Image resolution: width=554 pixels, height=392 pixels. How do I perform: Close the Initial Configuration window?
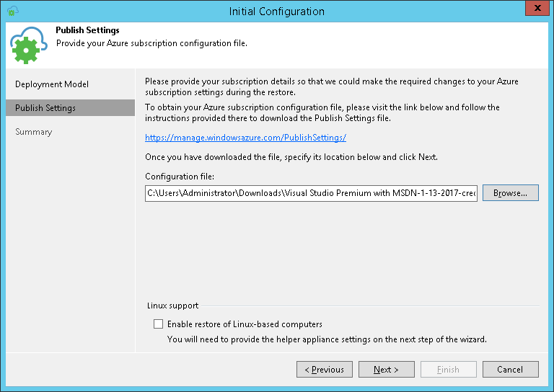(x=535, y=10)
